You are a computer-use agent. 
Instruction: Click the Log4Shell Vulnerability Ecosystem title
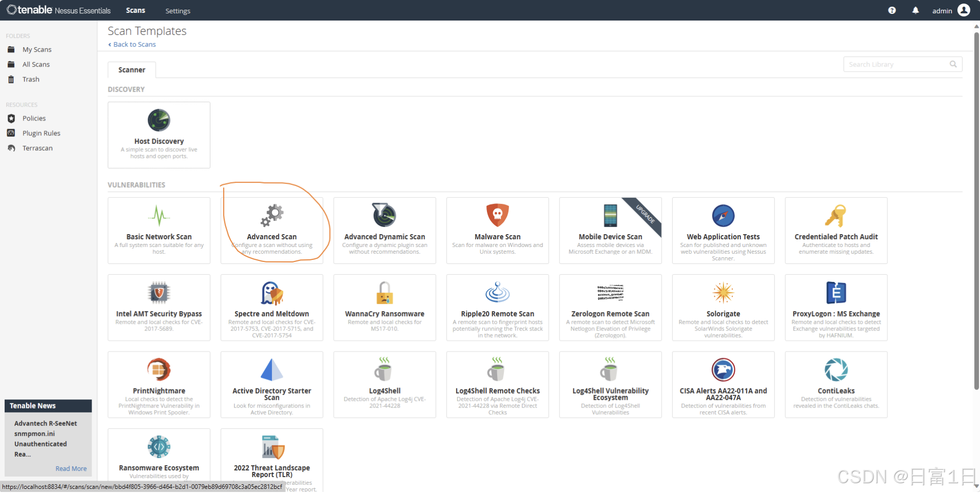610,394
